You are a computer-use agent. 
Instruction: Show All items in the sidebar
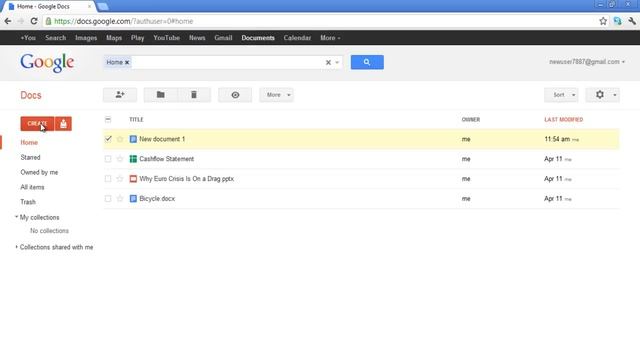[x=32, y=187]
